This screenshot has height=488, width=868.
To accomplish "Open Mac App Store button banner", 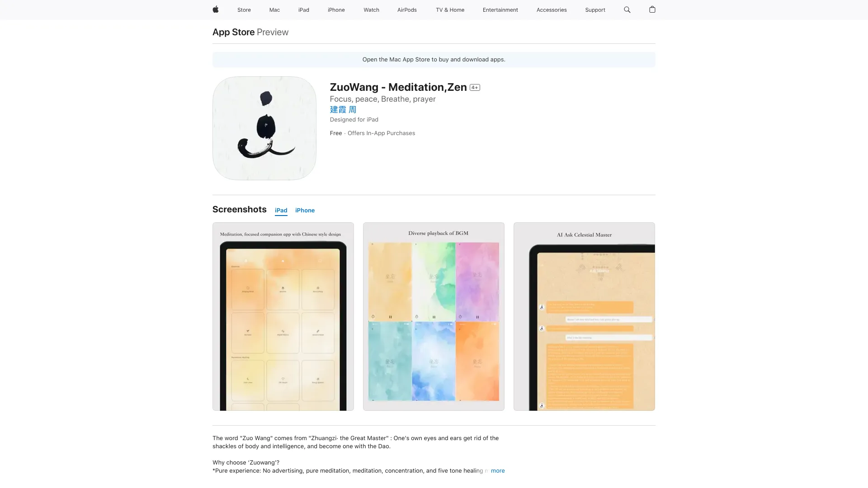I will pos(434,60).
